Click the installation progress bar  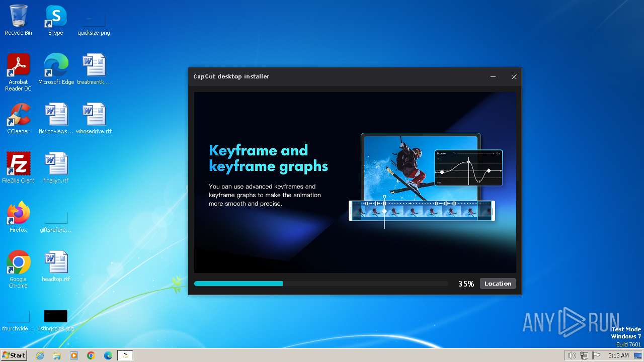tap(321, 284)
